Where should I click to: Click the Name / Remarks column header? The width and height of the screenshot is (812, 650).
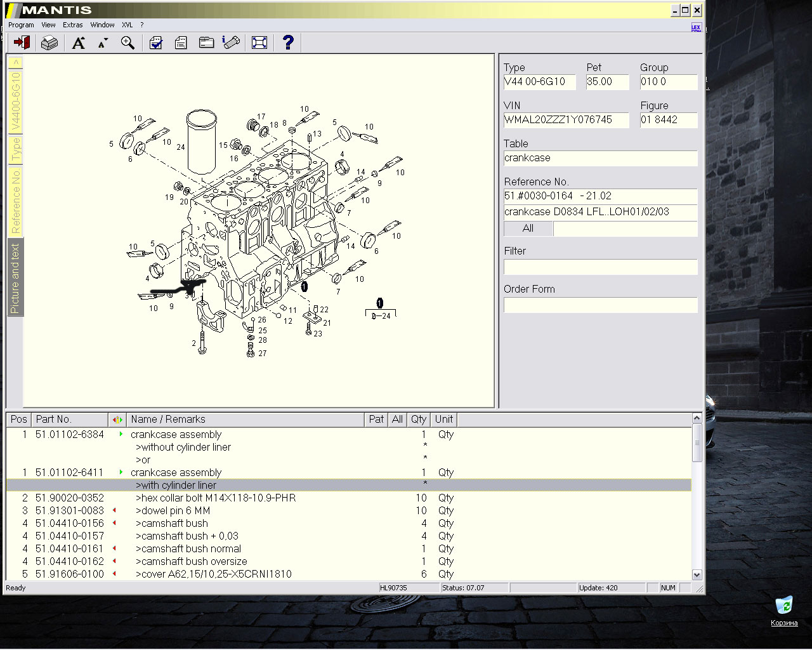click(x=246, y=420)
